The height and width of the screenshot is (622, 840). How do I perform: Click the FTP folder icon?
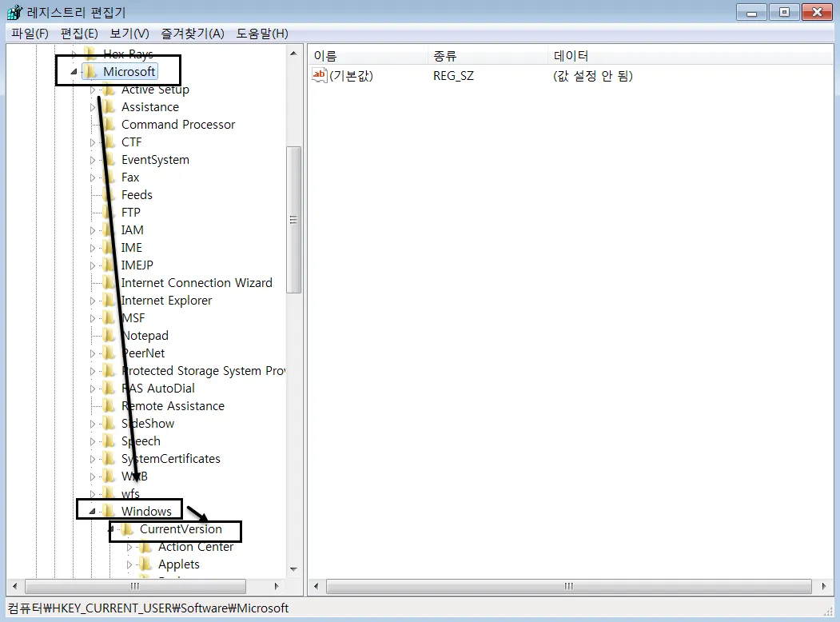click(109, 213)
